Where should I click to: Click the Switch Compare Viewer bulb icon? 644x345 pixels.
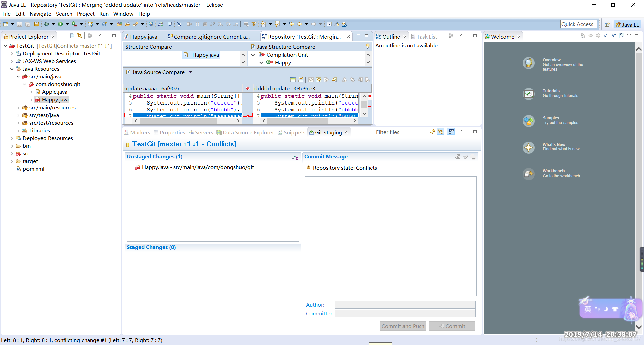tap(368, 46)
